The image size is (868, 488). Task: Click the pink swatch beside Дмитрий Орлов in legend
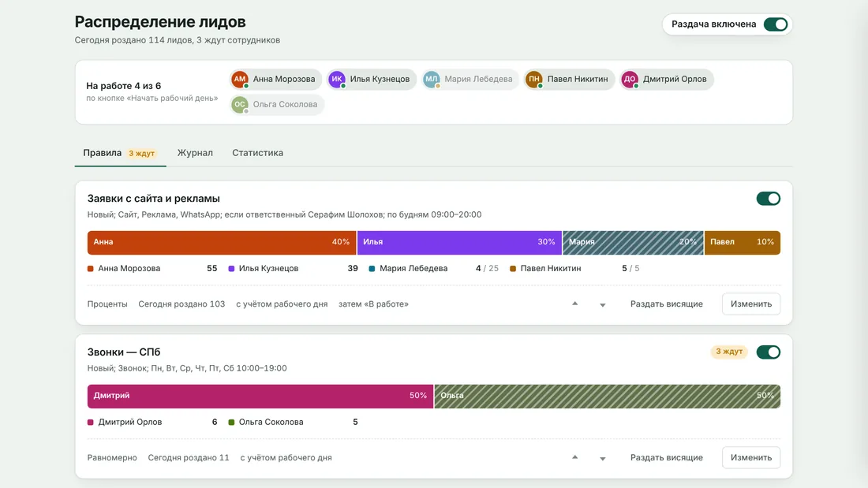[x=90, y=422]
